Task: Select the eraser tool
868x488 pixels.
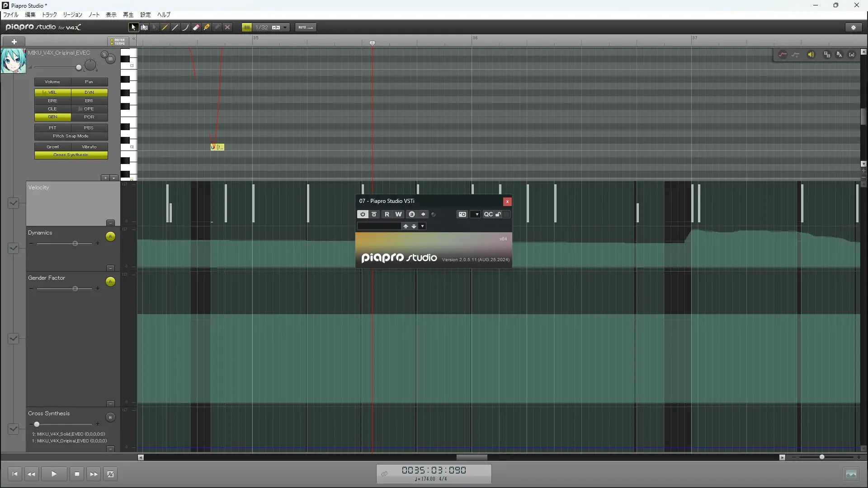Action: (x=196, y=28)
